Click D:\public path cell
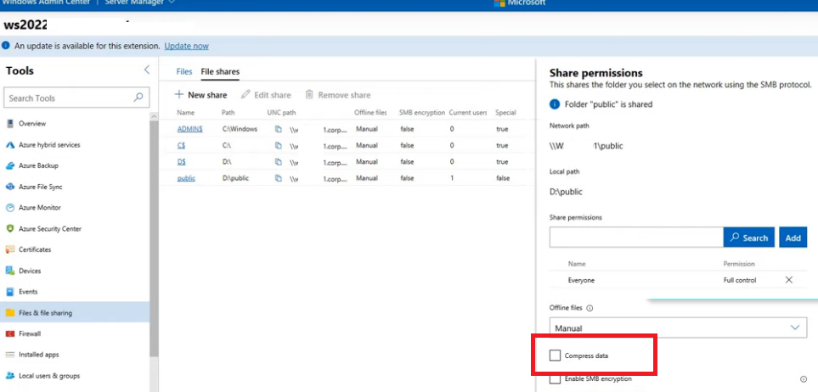This screenshot has height=392, width=818. tap(235, 178)
